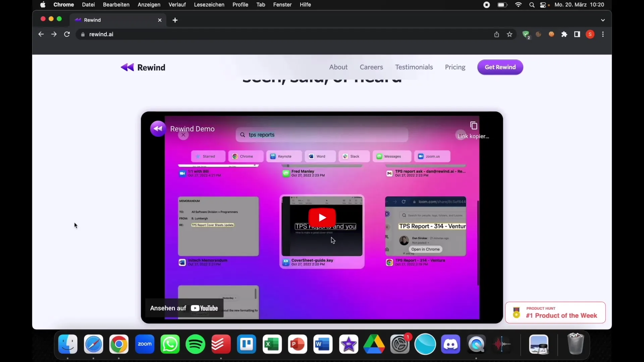The width and height of the screenshot is (644, 362).
Task: Open the Bearbeiten menu
Action: pyautogui.click(x=116, y=5)
